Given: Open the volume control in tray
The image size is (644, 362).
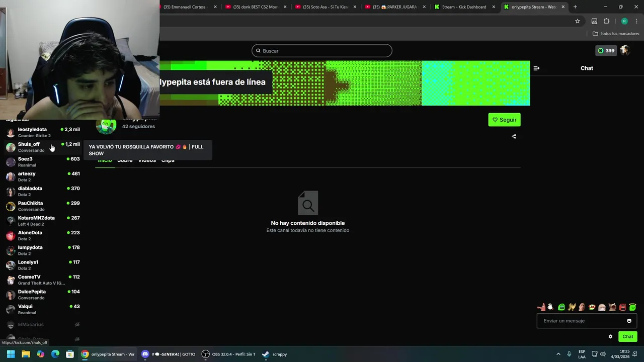Looking at the screenshot, I should 603,354.
